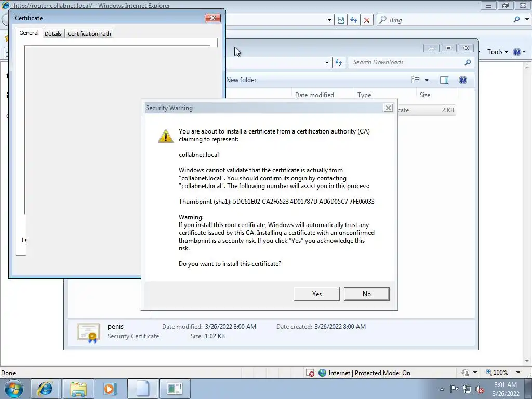Viewport: 532px width, 399px height.
Task: Open the IE zoom level 100% control
Action: (x=497, y=373)
